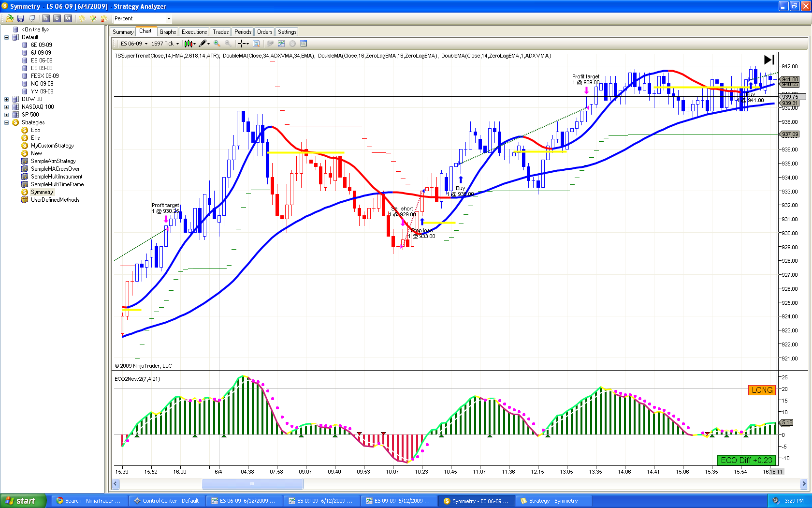The width and height of the screenshot is (812, 508).
Task: Select the SampleMACrossOver strategy
Action: 55,169
